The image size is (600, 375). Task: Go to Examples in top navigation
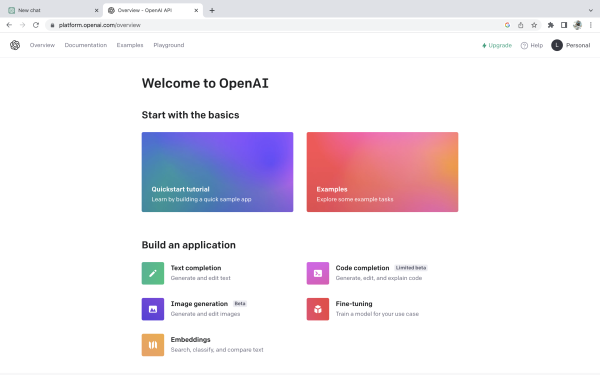click(x=130, y=45)
